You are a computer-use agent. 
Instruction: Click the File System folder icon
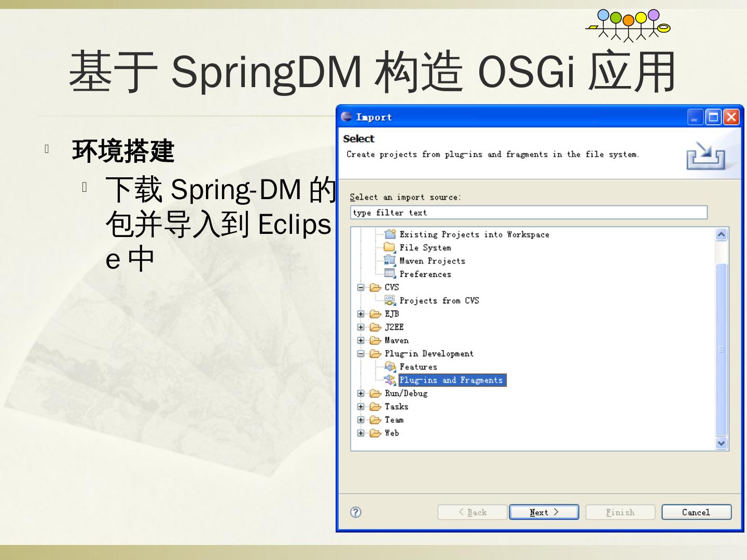(390, 247)
